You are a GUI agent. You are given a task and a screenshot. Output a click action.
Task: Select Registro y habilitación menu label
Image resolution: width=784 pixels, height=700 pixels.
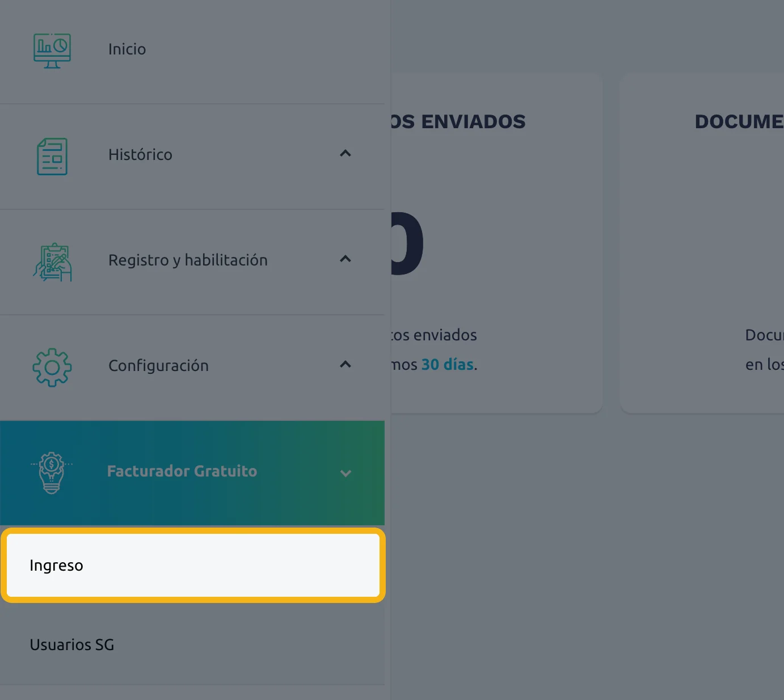click(188, 260)
